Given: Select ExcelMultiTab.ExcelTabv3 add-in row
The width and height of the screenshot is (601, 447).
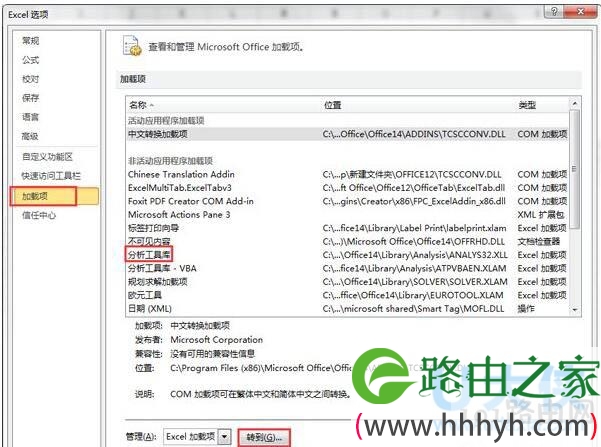Looking at the screenshot, I should [347, 188].
